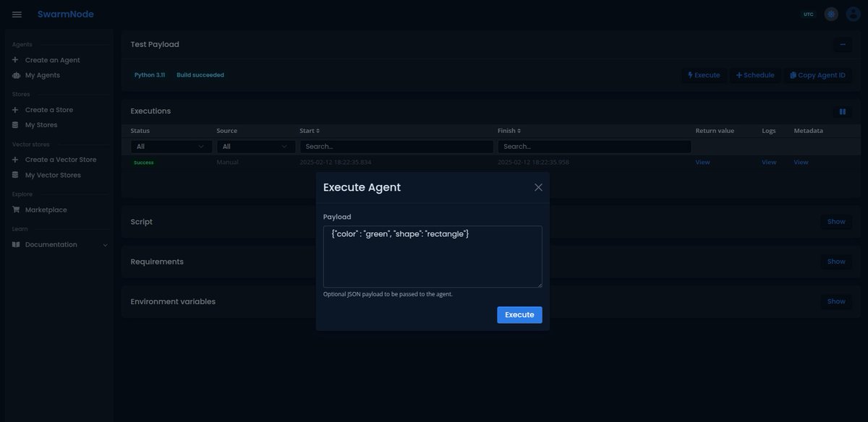Screen dimensions: 868x422
Task: Show the Requirements section
Action: 836,262
